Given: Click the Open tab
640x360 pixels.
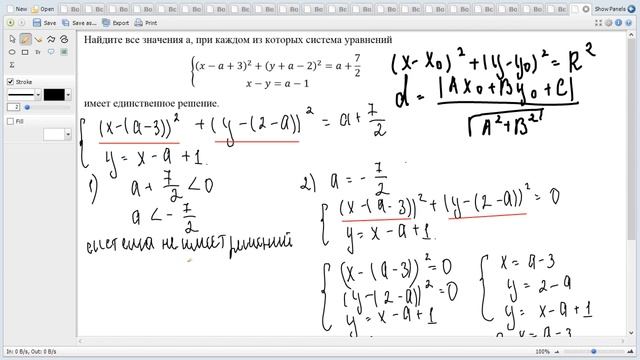Looking at the screenshot, I should click(x=43, y=9).
